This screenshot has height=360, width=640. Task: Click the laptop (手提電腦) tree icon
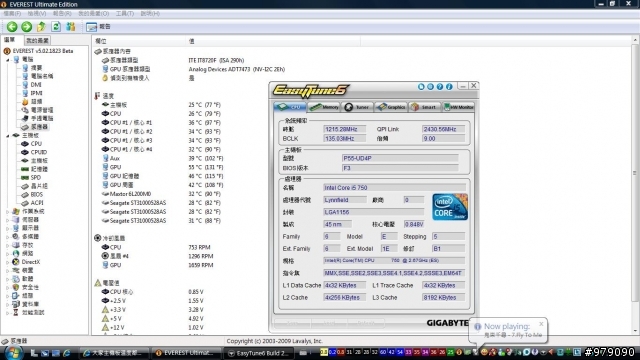tap(25, 118)
